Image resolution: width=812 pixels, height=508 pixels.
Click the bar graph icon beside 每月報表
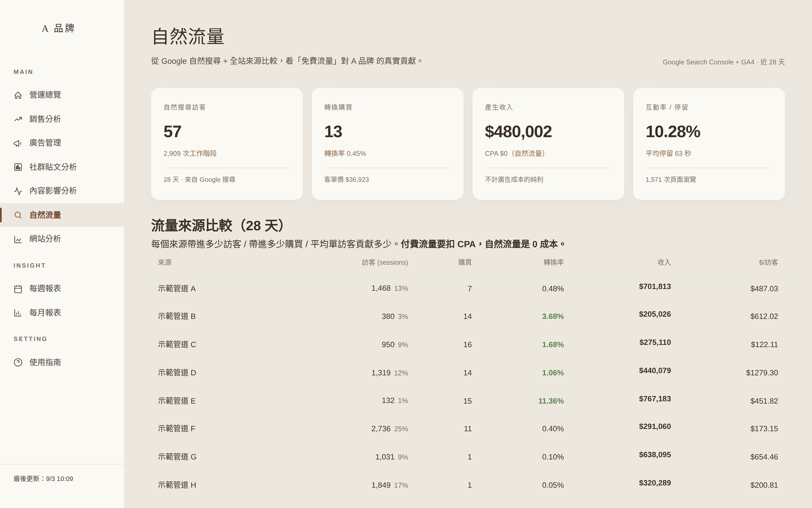point(18,313)
